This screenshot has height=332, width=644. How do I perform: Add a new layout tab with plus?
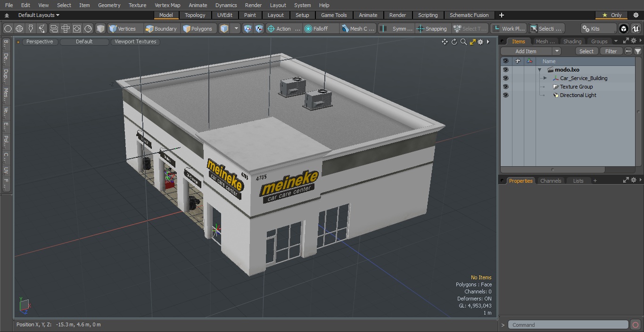click(x=501, y=15)
